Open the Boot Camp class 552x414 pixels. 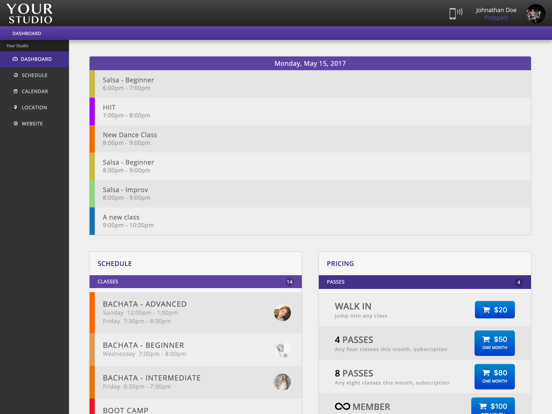pyautogui.click(x=196, y=407)
